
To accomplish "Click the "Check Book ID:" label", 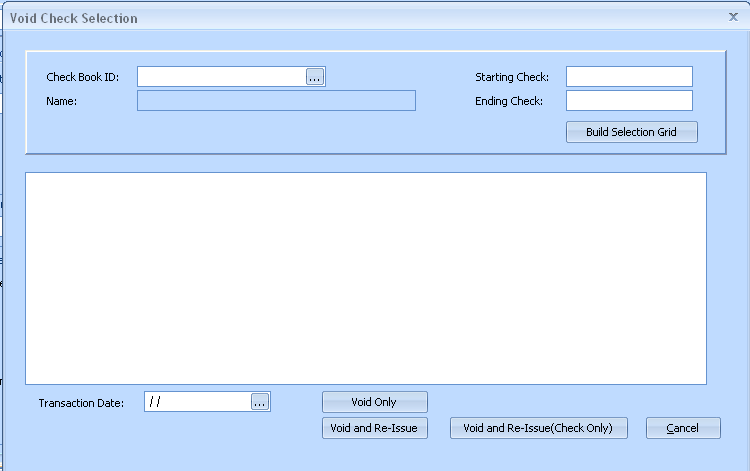I will 82,77.
